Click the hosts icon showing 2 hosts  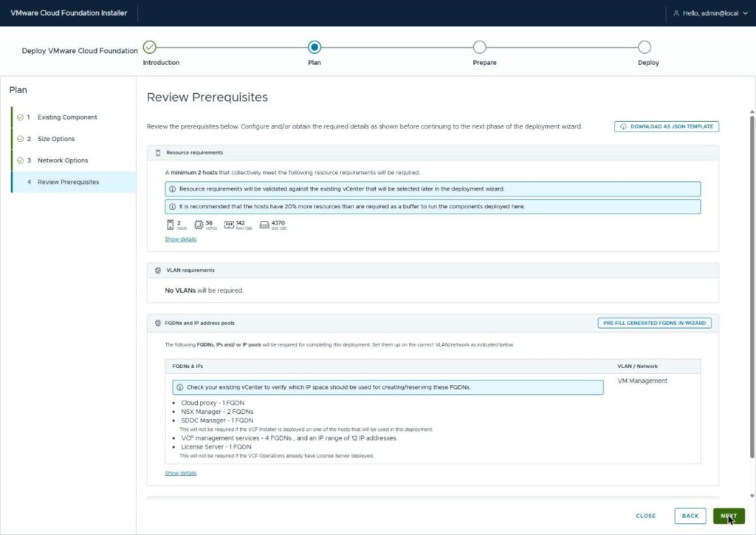point(170,225)
